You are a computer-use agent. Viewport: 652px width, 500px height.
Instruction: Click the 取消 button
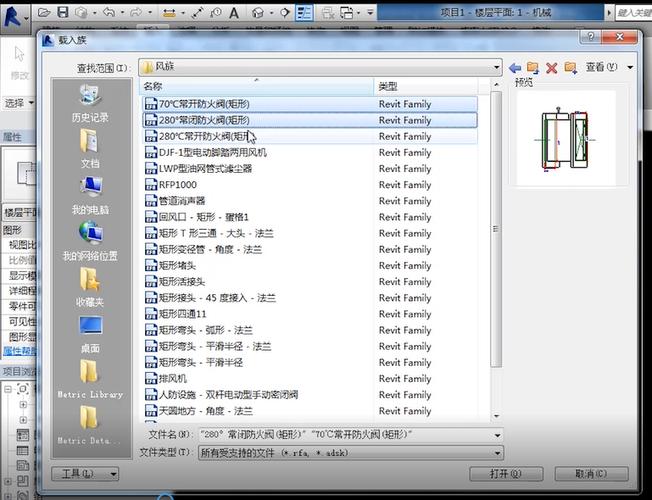(587, 473)
